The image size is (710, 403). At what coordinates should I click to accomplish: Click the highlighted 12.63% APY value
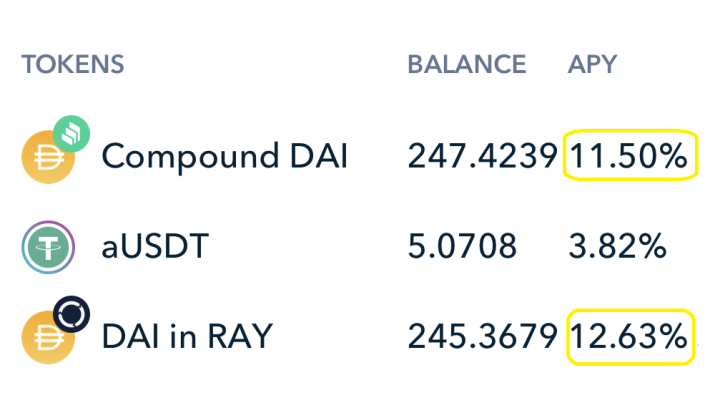tap(629, 337)
